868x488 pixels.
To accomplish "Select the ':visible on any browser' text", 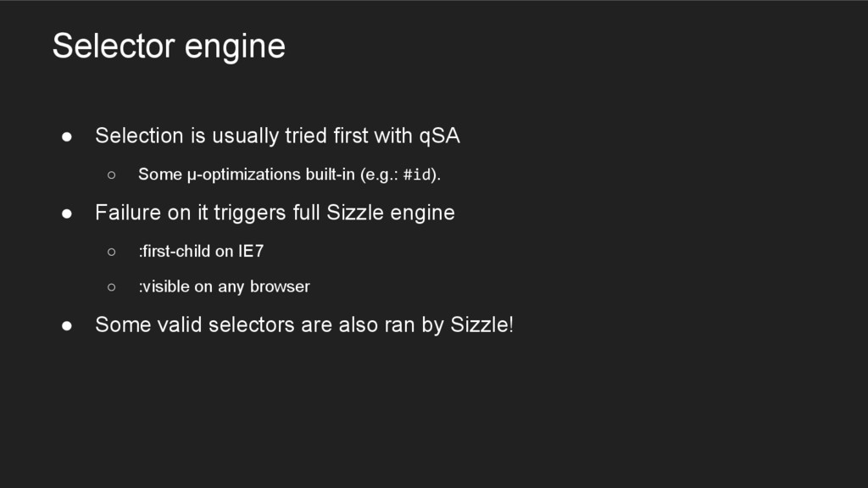I will [x=224, y=286].
